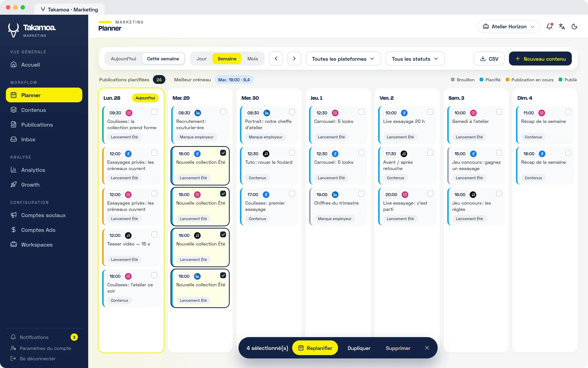The image size is (588, 368).
Task: Select the 09:30 Coulisses card checkbox
Action: coord(154,112)
